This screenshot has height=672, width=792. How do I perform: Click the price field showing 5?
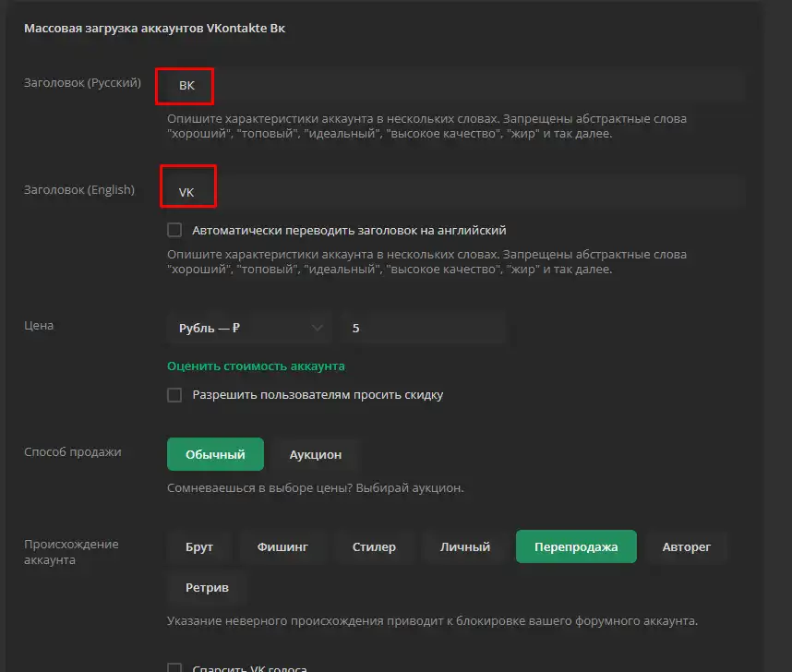[x=424, y=328]
